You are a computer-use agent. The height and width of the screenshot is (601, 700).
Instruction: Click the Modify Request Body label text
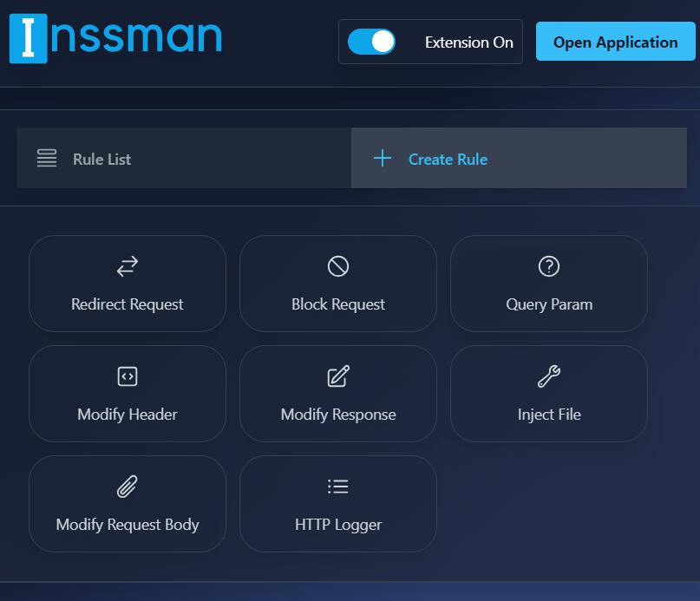click(128, 525)
